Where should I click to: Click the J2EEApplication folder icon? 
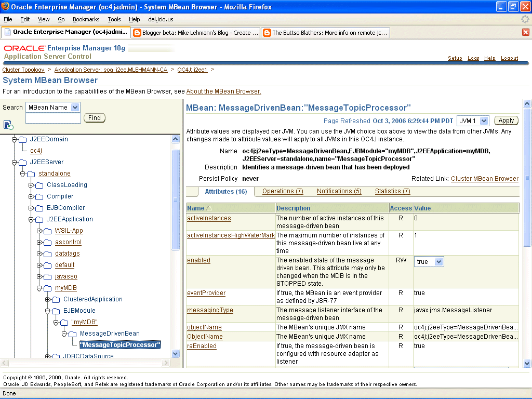(39, 220)
